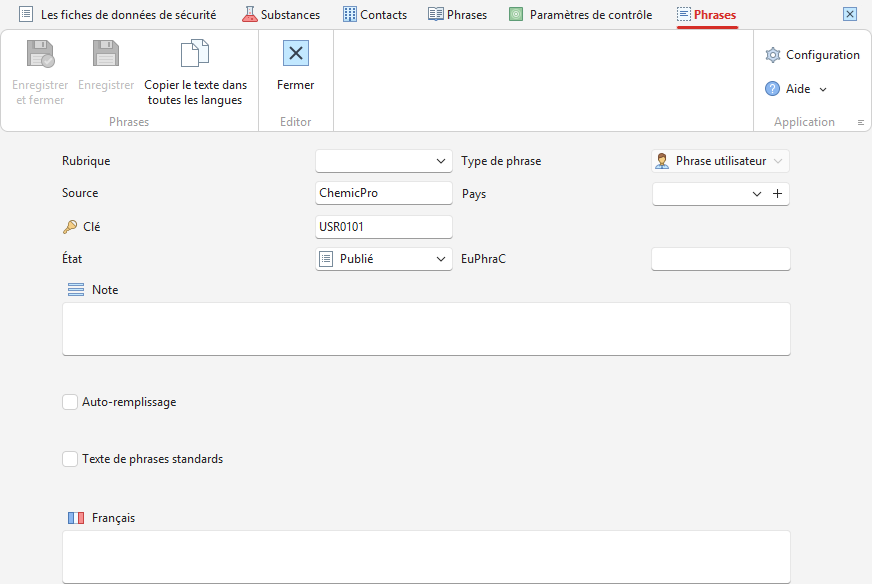Viewport: 872px width, 584px height.
Task: Add a country with the plus icon
Action: tap(777, 194)
